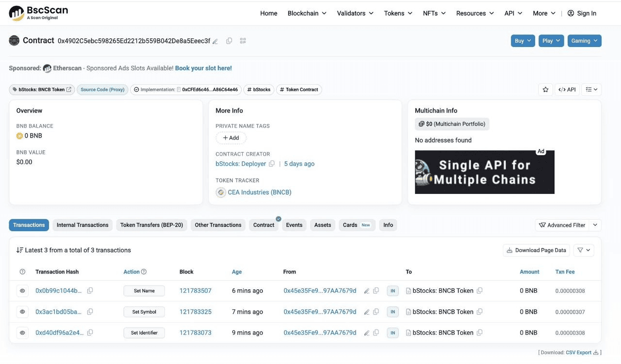Switch to Internal Transactions tab

coord(82,225)
